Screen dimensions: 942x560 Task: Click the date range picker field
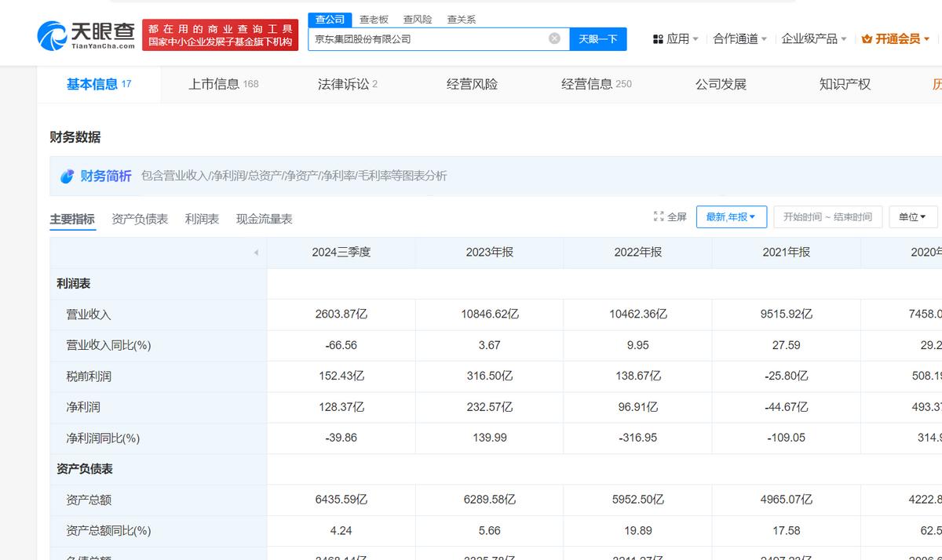tap(827, 216)
